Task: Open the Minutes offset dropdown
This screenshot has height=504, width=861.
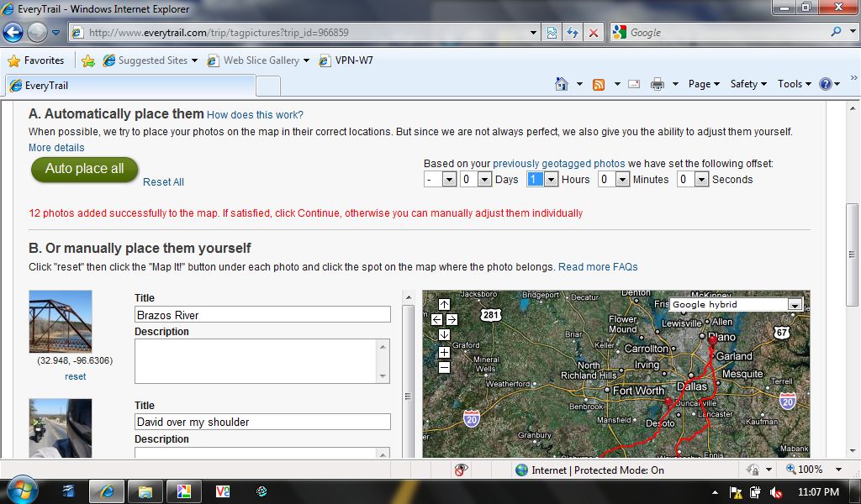Action: click(614, 179)
